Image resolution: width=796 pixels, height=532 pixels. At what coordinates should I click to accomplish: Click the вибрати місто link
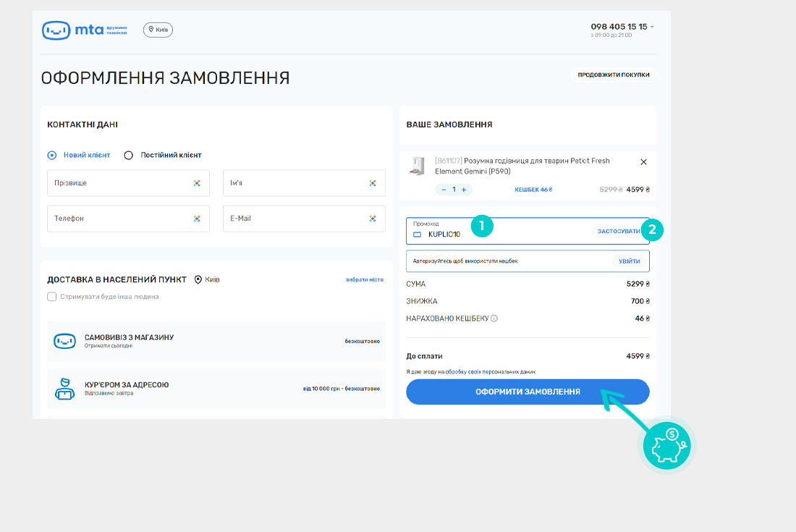click(364, 279)
